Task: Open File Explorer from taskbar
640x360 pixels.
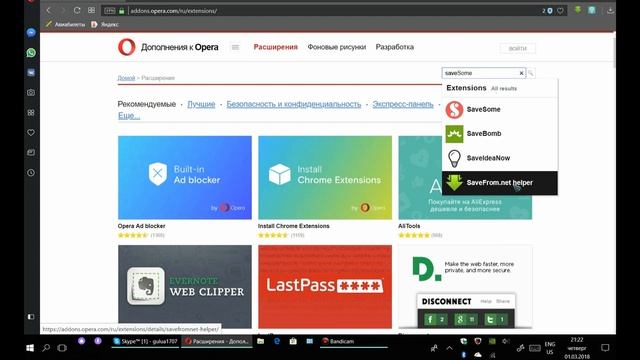Action: point(260,341)
